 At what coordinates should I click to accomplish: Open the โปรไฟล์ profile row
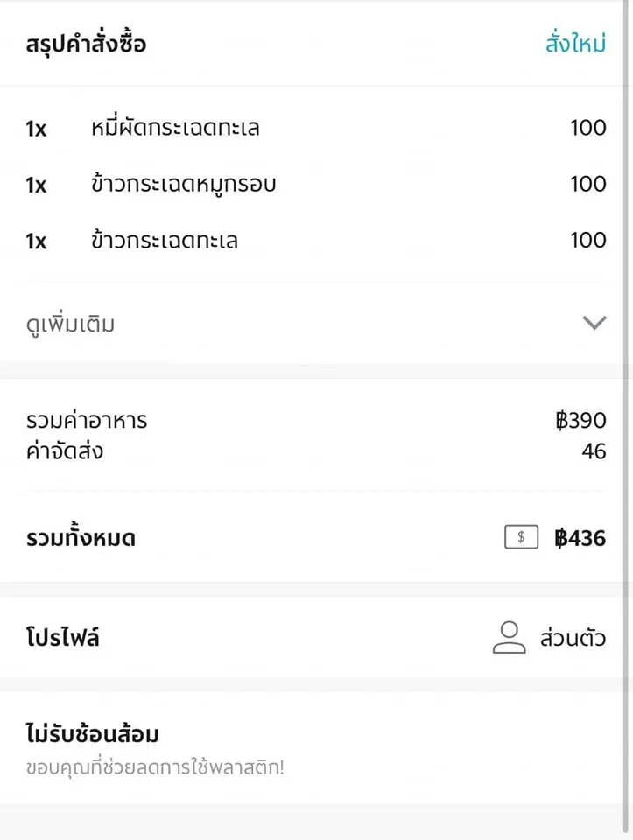63,638
